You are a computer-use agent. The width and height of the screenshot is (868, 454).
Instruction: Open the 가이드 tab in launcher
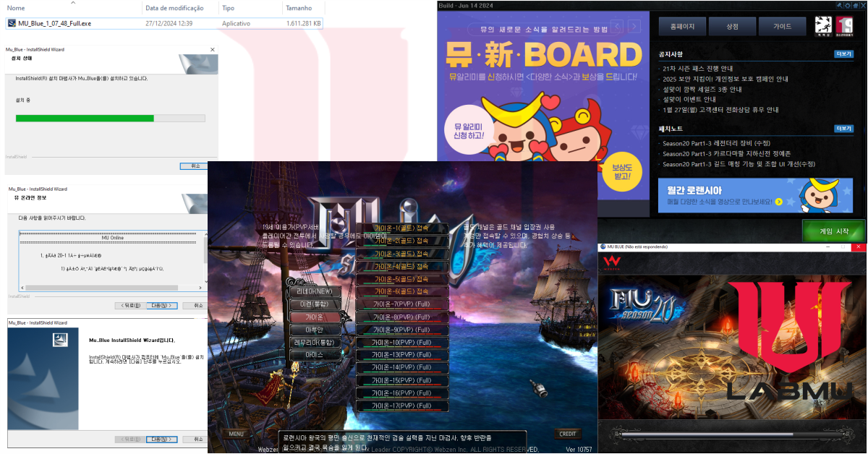(782, 27)
